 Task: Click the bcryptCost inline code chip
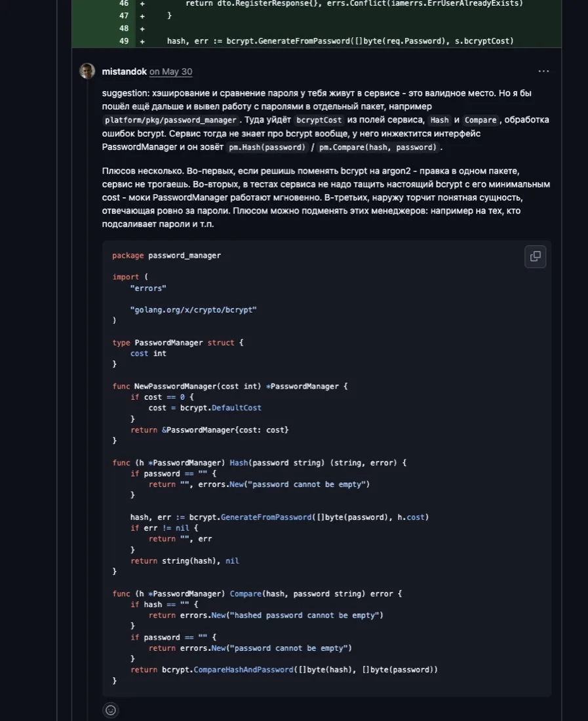pyautogui.click(x=319, y=120)
